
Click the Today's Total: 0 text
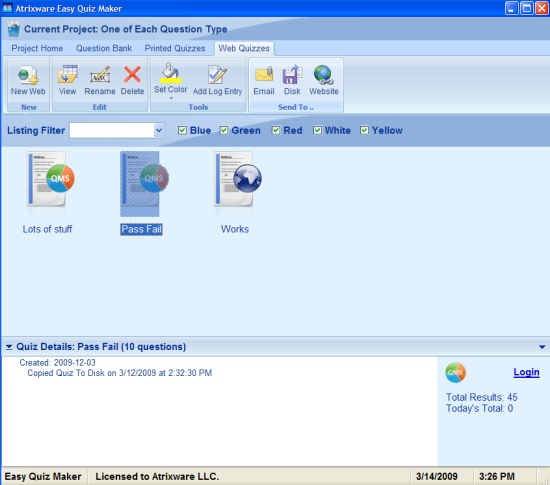click(x=479, y=409)
